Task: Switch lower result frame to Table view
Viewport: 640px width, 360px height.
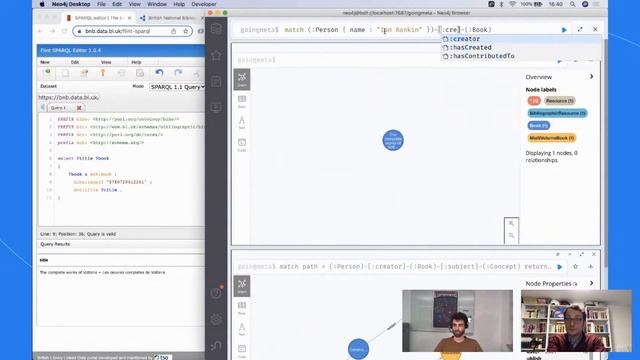Action: pos(242,308)
